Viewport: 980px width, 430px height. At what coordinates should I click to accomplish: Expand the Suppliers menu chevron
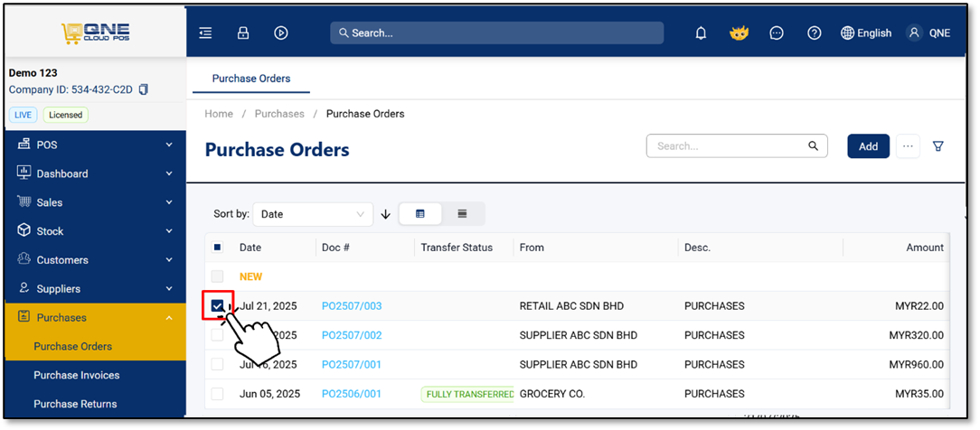[169, 288]
